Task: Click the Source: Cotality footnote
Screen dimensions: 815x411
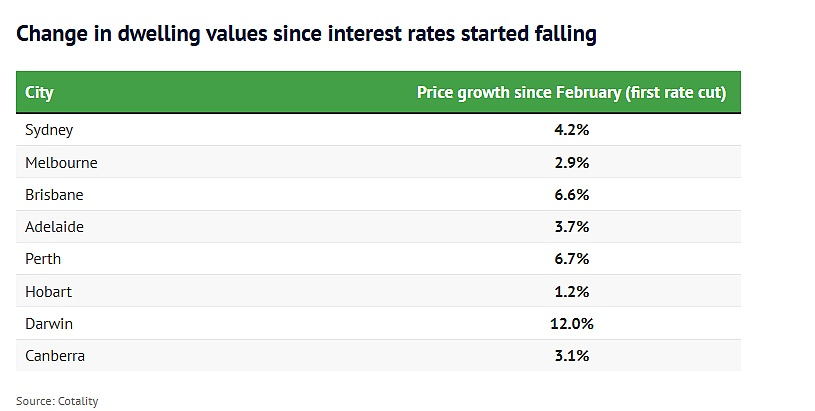Action: pyautogui.click(x=57, y=401)
